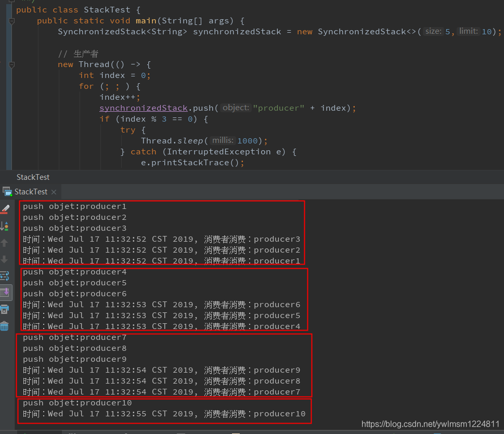Viewport: 504px width, 434px height.
Task: Click the 生产者 comment line
Action: [78, 54]
